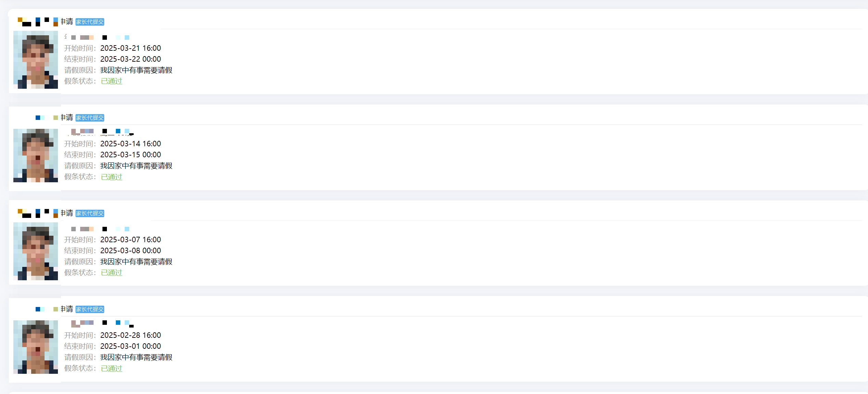868x394 pixels.
Task: Click the start time 2025-03-21 16:00
Action: pyautogui.click(x=131, y=48)
